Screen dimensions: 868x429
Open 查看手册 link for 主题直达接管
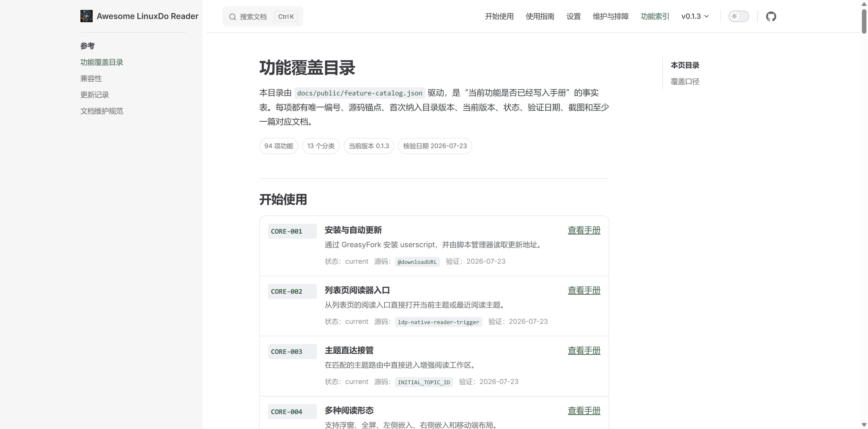[584, 351]
